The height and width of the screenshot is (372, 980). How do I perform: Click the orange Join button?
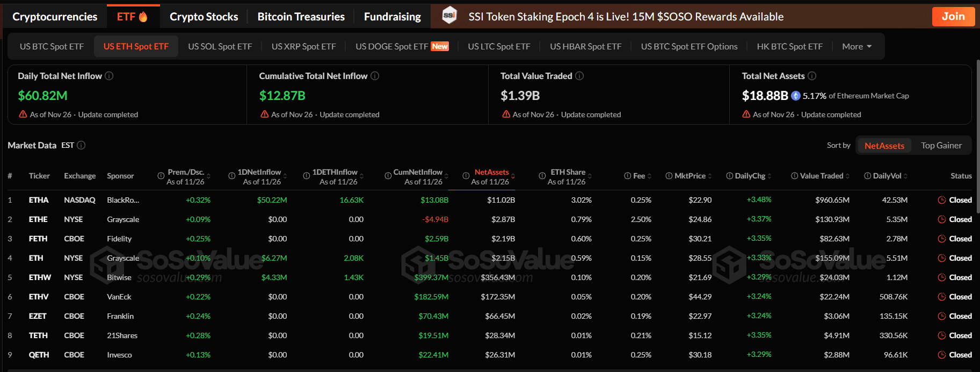click(953, 16)
